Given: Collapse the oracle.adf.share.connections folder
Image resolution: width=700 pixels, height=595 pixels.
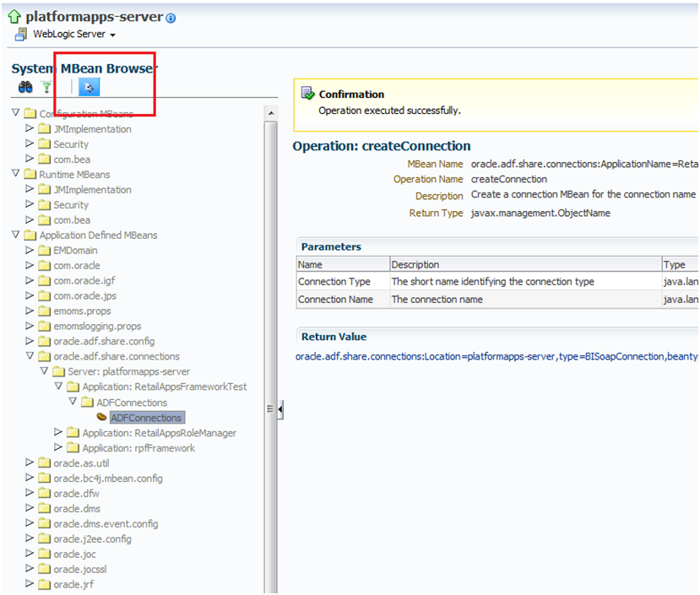Looking at the screenshot, I should (x=30, y=355).
